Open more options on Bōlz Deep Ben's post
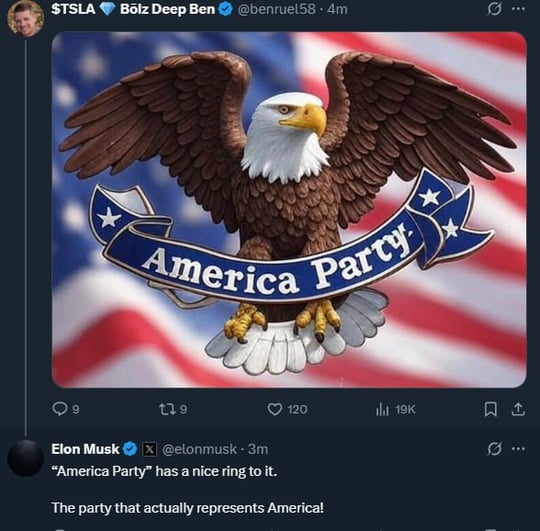The width and height of the screenshot is (540, 531). [518, 9]
